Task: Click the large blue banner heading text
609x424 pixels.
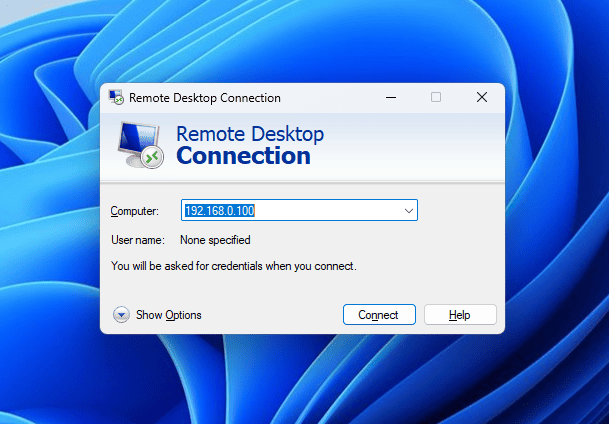Action: [250, 145]
